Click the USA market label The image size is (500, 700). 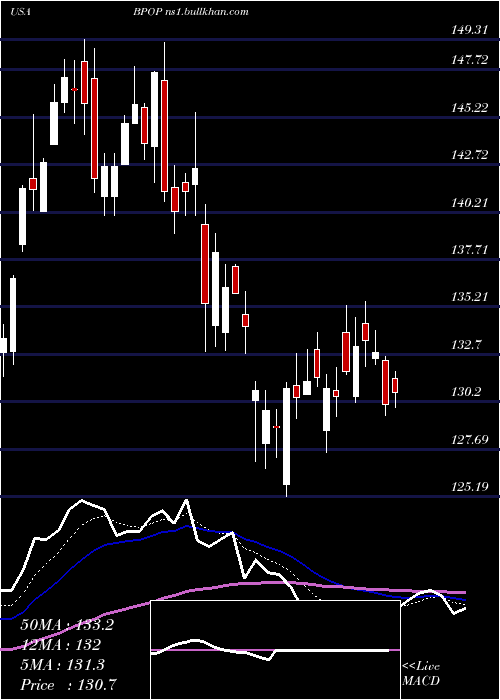20,12
